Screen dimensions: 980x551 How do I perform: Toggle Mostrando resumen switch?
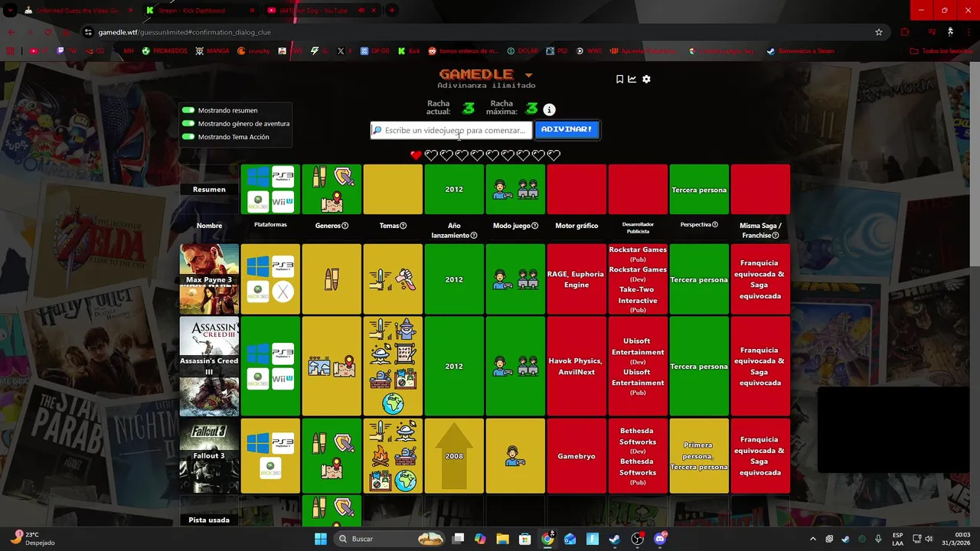tap(188, 110)
